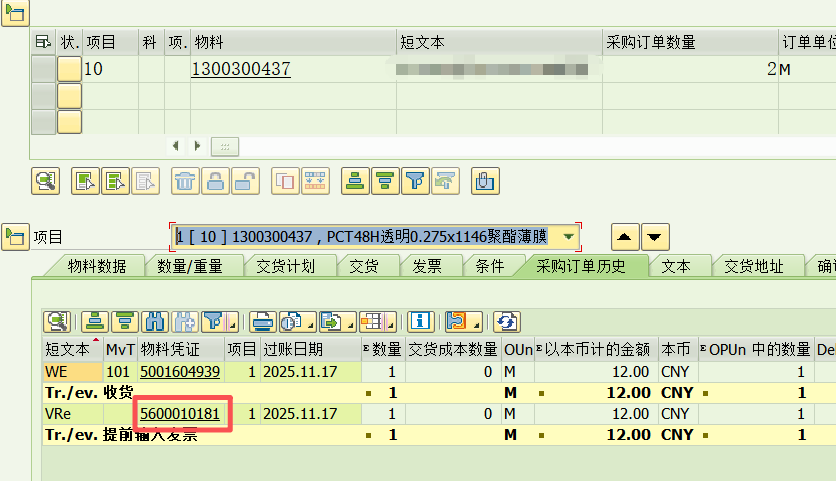Click the open padlock unblock icon

pos(245,181)
